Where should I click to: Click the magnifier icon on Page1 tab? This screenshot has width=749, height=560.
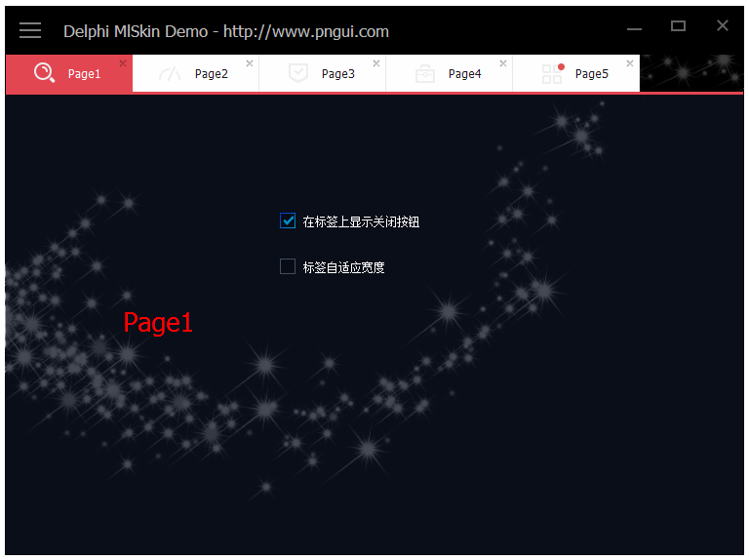(44, 73)
